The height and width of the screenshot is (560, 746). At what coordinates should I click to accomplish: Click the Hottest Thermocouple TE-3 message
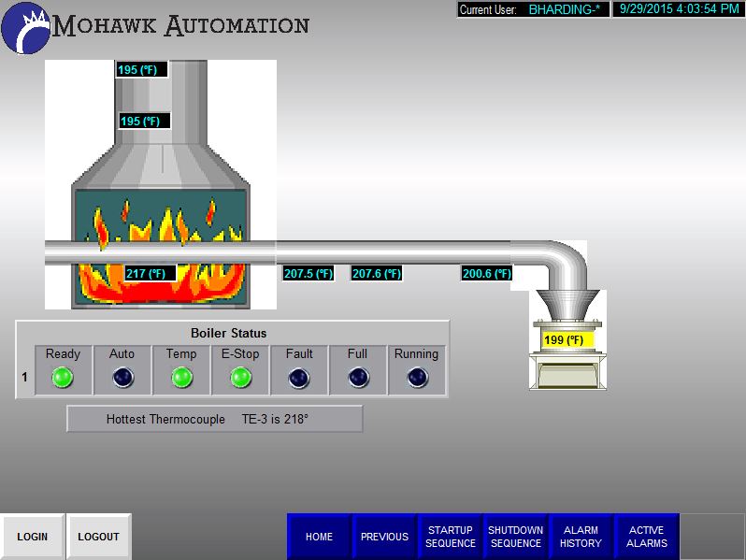tap(215, 419)
